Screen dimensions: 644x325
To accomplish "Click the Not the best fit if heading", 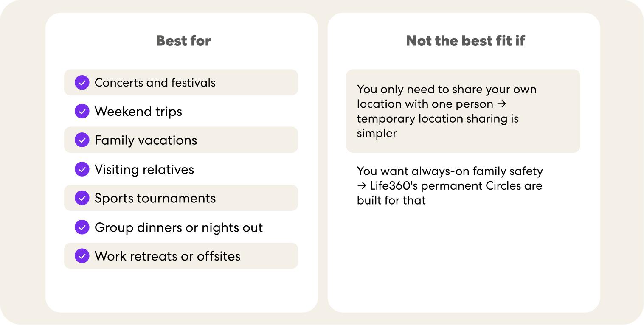I will [465, 41].
